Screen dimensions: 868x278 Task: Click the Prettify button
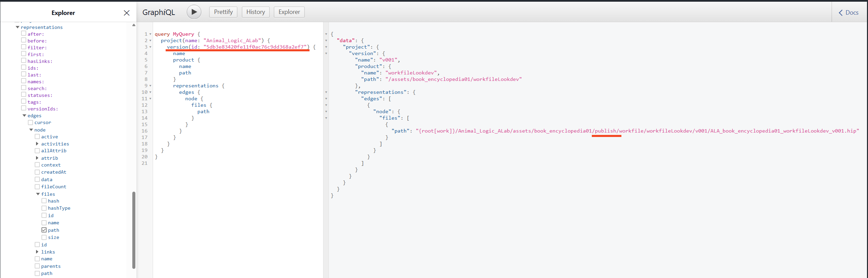(x=223, y=12)
